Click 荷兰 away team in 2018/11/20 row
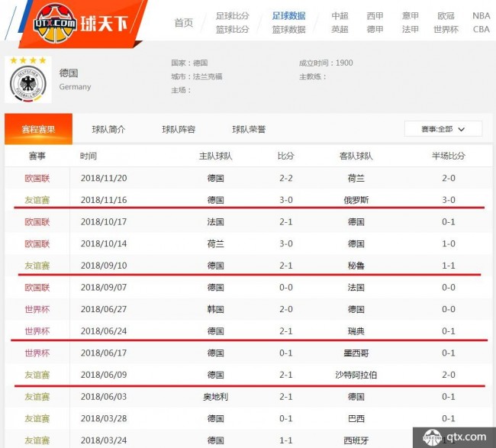This screenshot has width=496, height=448. click(x=356, y=178)
